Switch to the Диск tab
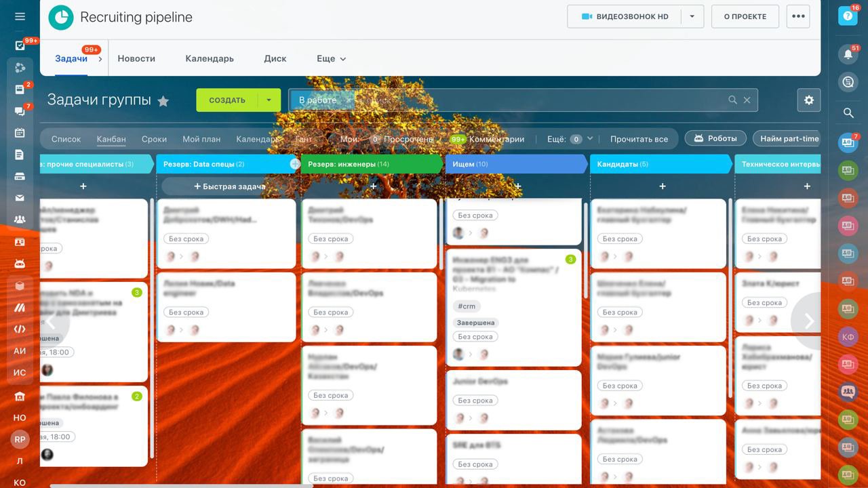This screenshot has width=868, height=488. 275,59
